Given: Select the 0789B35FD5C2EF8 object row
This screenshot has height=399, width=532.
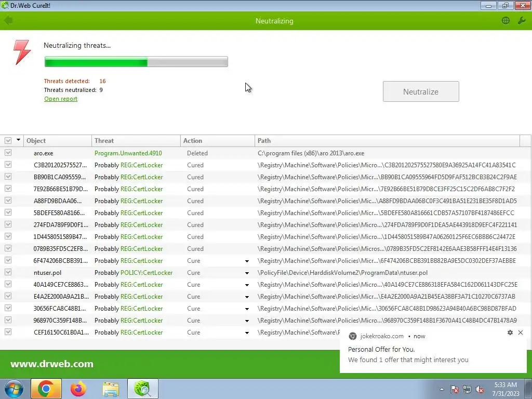Looking at the screenshot, I should tap(60, 249).
